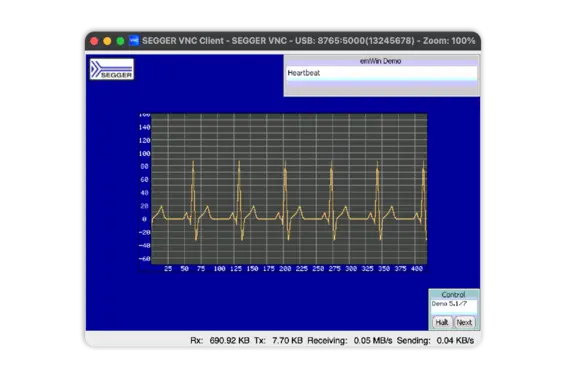Click the 25 x-axis label
Viewport: 566px width, 378px height.
click(x=168, y=269)
